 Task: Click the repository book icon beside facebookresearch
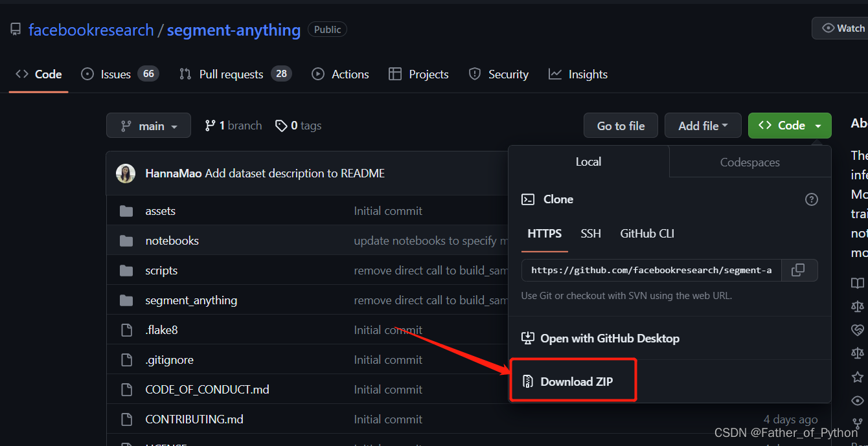pyautogui.click(x=16, y=30)
